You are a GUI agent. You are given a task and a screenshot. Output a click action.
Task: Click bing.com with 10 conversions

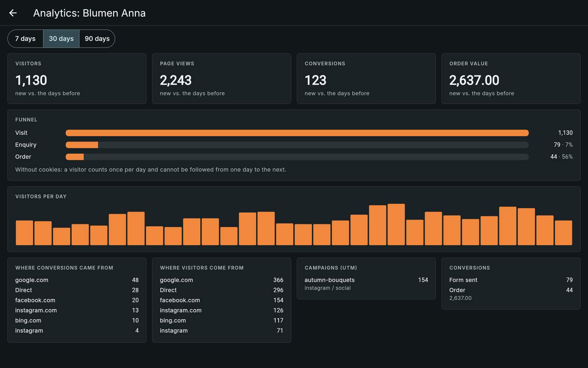click(77, 321)
